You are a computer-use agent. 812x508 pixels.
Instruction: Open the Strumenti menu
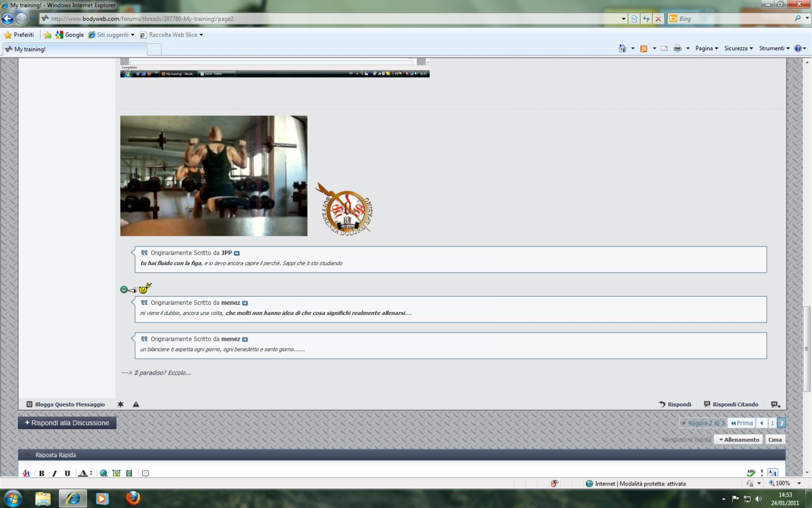tap(774, 48)
